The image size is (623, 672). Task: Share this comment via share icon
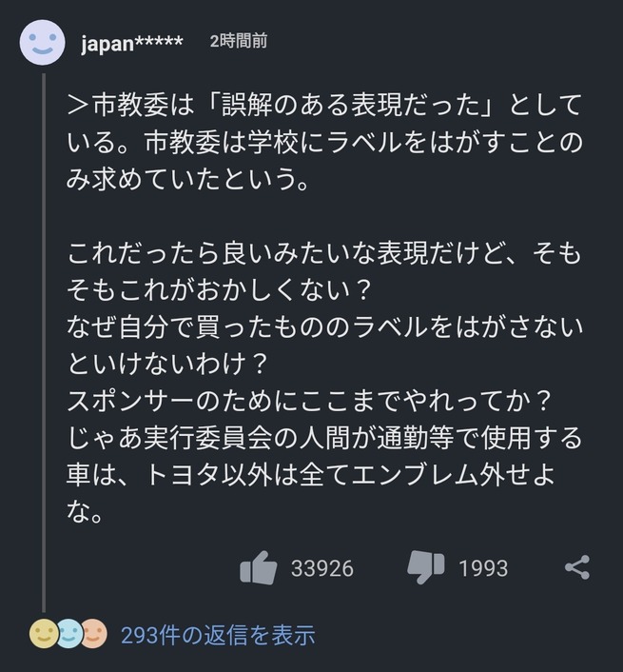click(x=577, y=567)
